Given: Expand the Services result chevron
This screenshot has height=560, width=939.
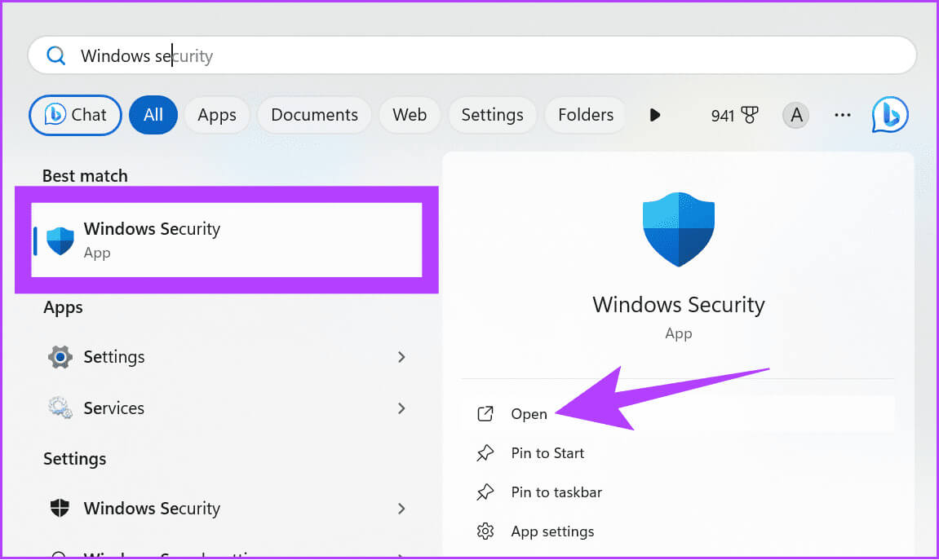Looking at the screenshot, I should [x=401, y=408].
